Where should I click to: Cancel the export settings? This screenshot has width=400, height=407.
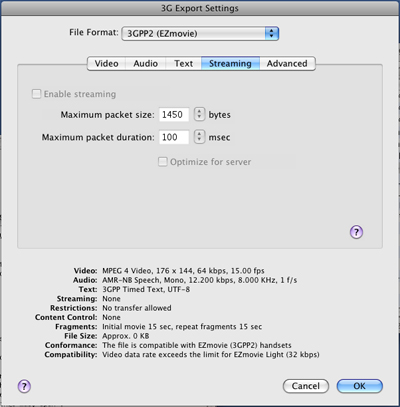tap(306, 386)
